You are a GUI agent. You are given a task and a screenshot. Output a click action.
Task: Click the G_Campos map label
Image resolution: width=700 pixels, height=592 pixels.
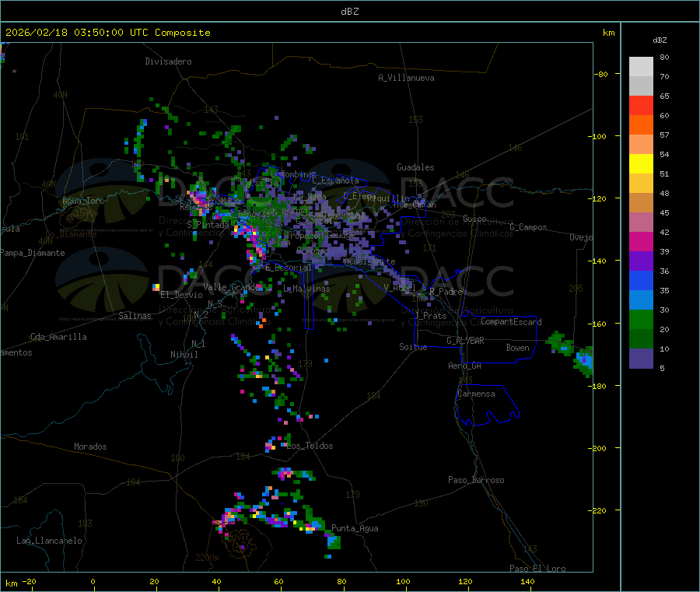[x=528, y=227]
